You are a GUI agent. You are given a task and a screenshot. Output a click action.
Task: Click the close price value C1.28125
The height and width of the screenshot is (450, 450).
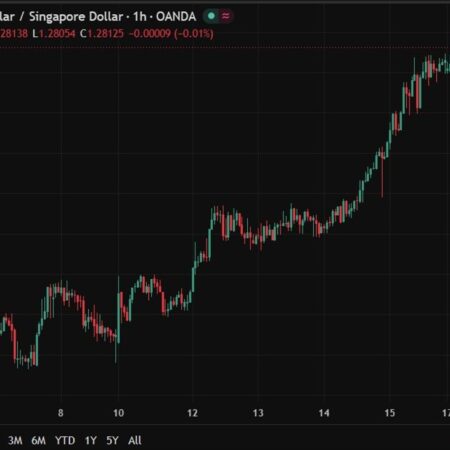(102, 33)
